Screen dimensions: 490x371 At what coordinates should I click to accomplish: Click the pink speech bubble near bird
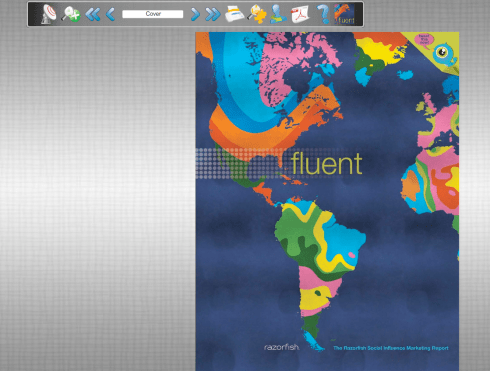pyautogui.click(x=424, y=40)
